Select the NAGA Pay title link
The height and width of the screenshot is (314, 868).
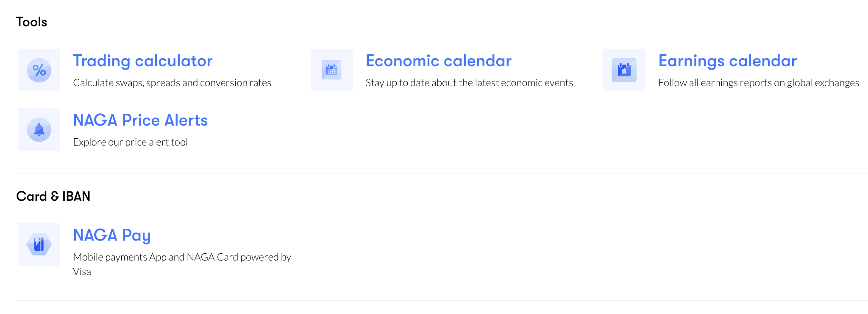[x=112, y=235]
